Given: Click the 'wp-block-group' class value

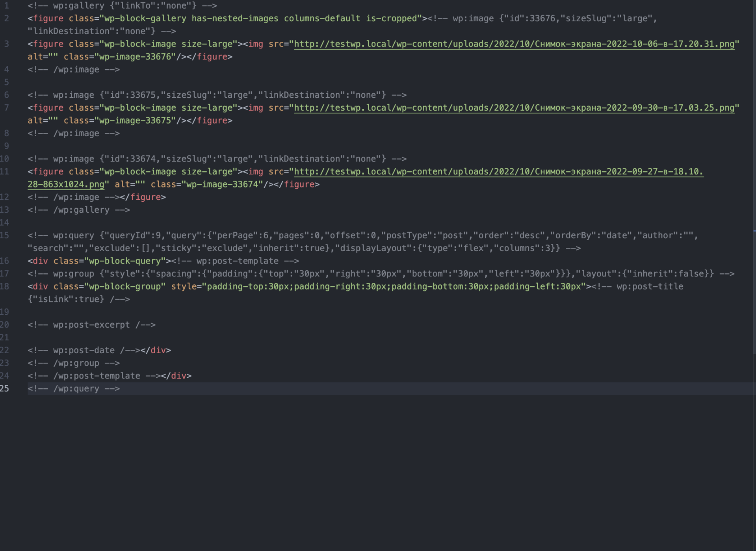Looking at the screenshot, I should tap(125, 286).
